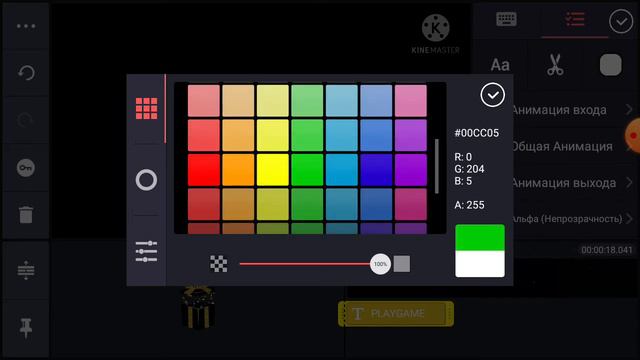640x360 pixels.
Task: Tap the scissors trim icon
Action: point(555,65)
